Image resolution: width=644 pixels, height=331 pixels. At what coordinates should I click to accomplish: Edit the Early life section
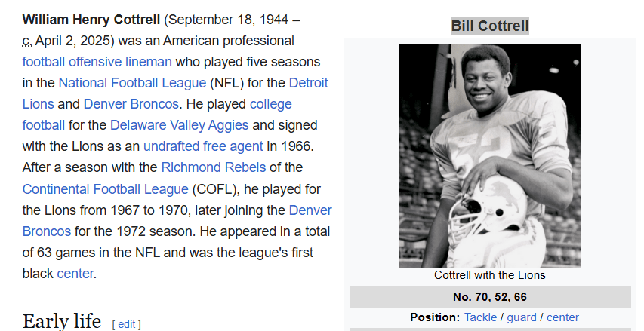[x=127, y=324]
